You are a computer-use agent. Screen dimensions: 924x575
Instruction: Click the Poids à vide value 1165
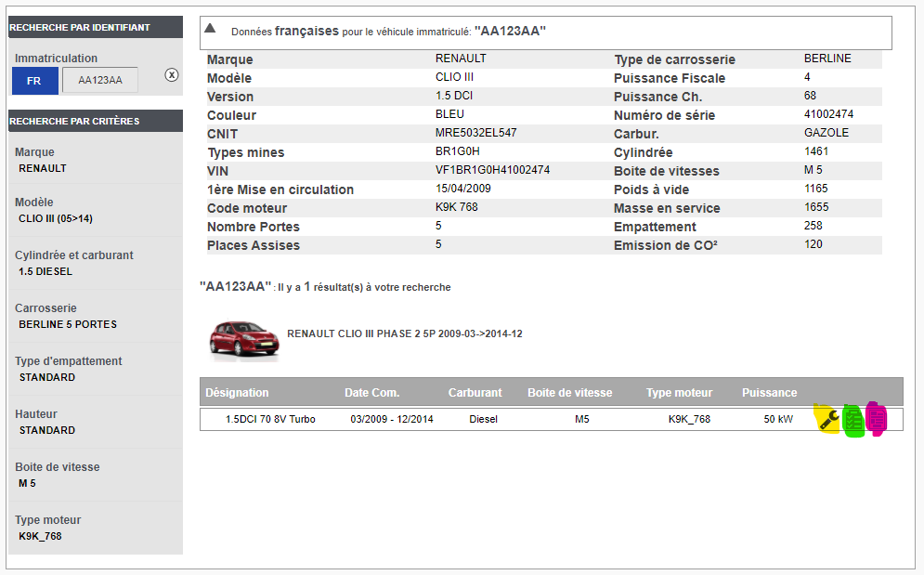tap(816, 189)
